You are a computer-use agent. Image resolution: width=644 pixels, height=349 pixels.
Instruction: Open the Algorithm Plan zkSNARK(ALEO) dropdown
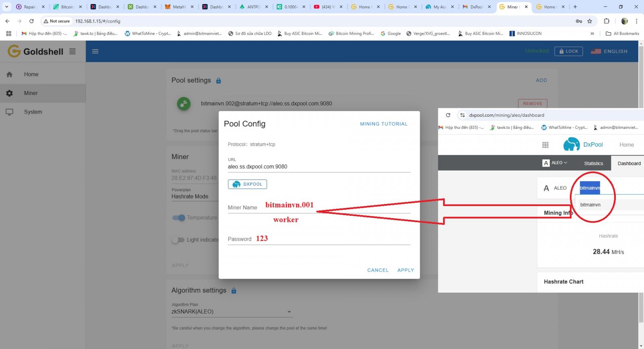(232, 312)
